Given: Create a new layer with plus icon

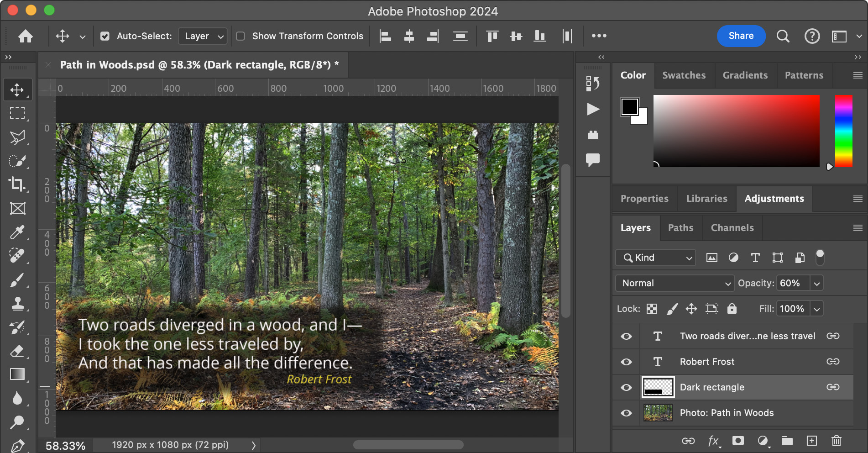Looking at the screenshot, I should click(811, 441).
